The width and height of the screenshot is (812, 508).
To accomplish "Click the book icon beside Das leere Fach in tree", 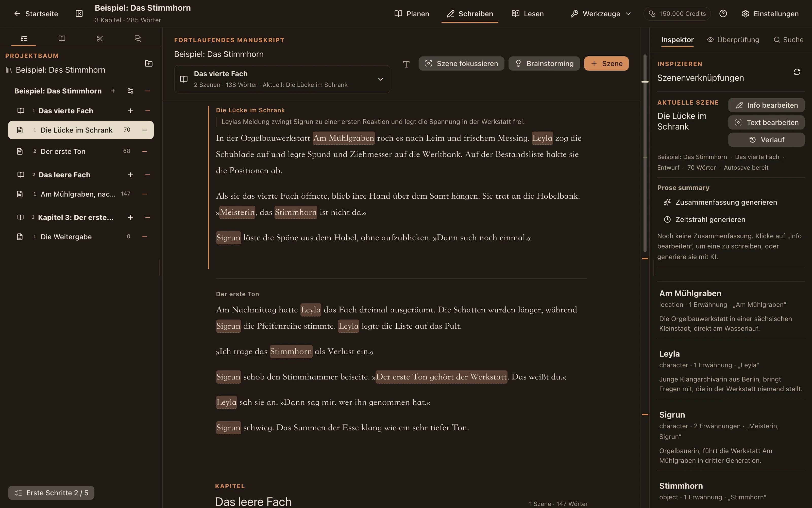I will [21, 175].
